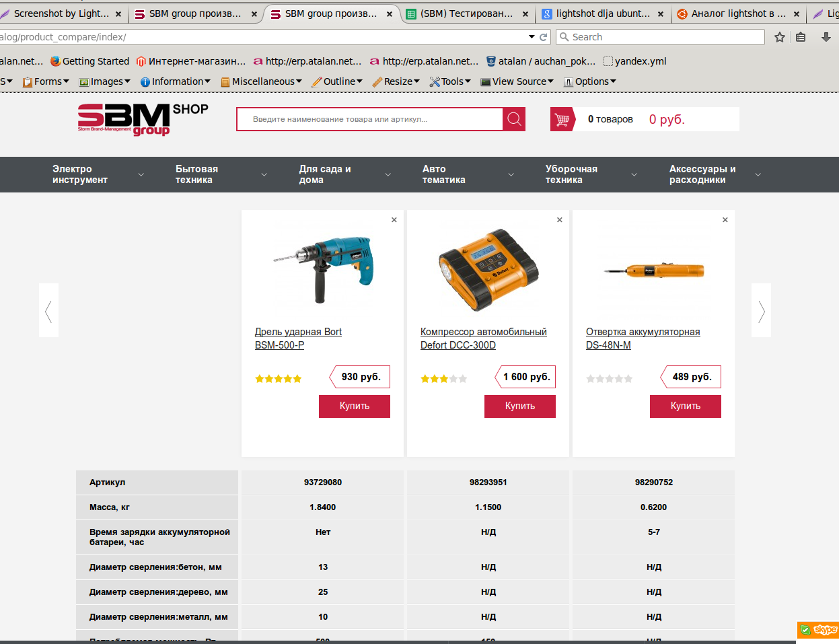Image resolution: width=839 pixels, height=644 pixels.
Task: Close the Screenshot by Light tab
Action: [118, 13]
